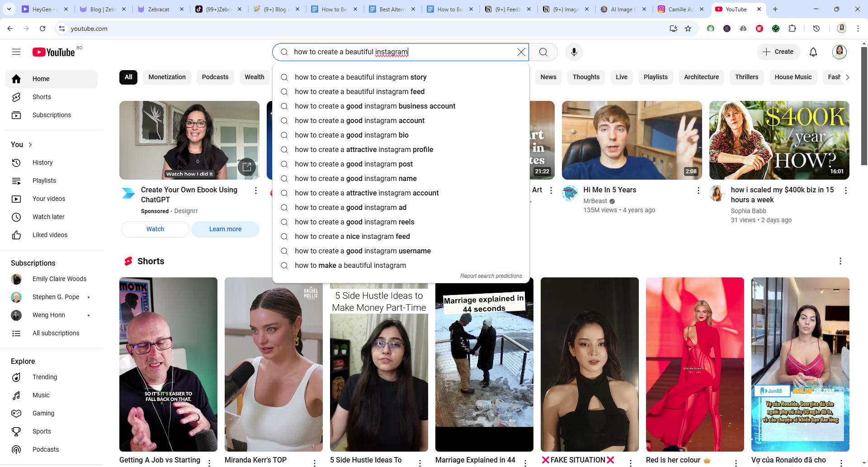The image size is (868, 467).
Task: Expand the You section chevron
Action: pos(30,145)
